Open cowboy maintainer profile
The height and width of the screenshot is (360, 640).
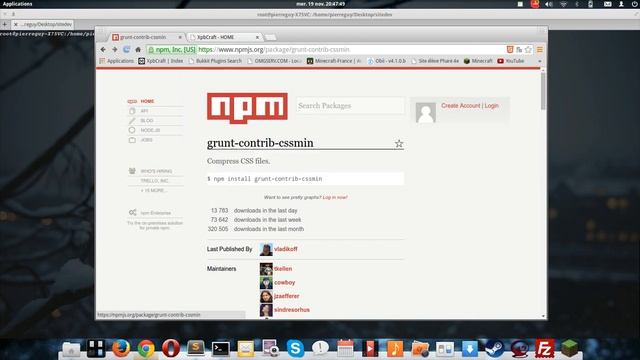pyautogui.click(x=284, y=282)
